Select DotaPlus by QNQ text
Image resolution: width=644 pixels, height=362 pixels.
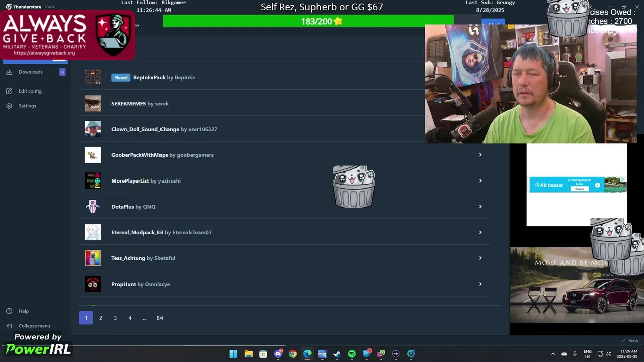pyautogui.click(x=133, y=207)
